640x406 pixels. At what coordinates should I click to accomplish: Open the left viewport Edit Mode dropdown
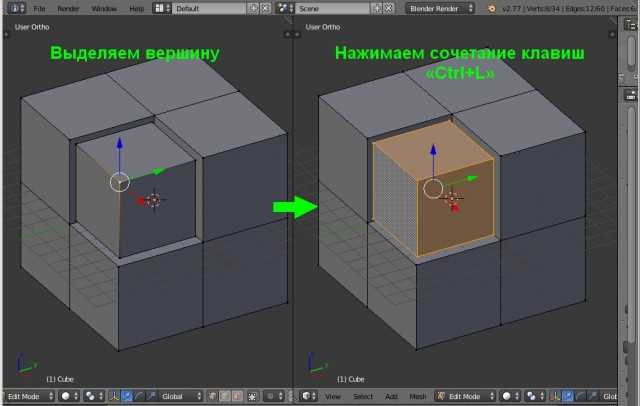(x=30, y=396)
